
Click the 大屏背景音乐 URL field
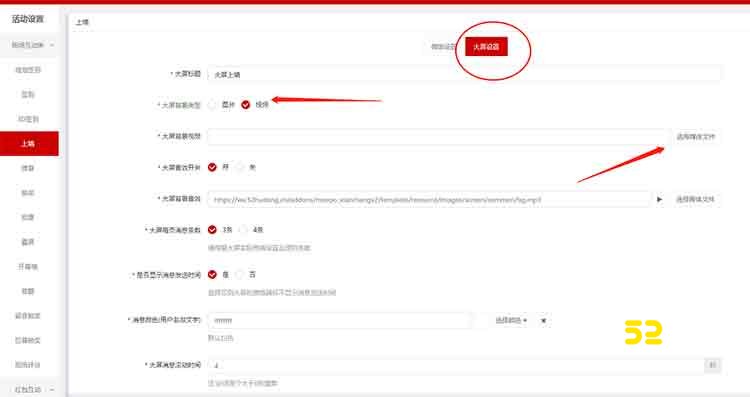pyautogui.click(x=429, y=199)
